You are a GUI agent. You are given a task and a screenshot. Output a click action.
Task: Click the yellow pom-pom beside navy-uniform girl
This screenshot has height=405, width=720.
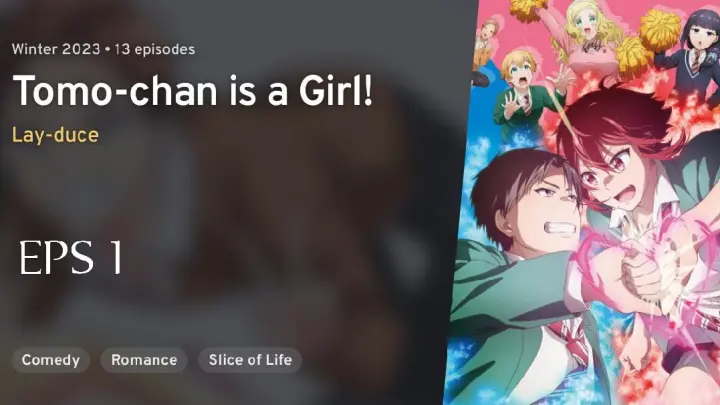[x=659, y=28]
